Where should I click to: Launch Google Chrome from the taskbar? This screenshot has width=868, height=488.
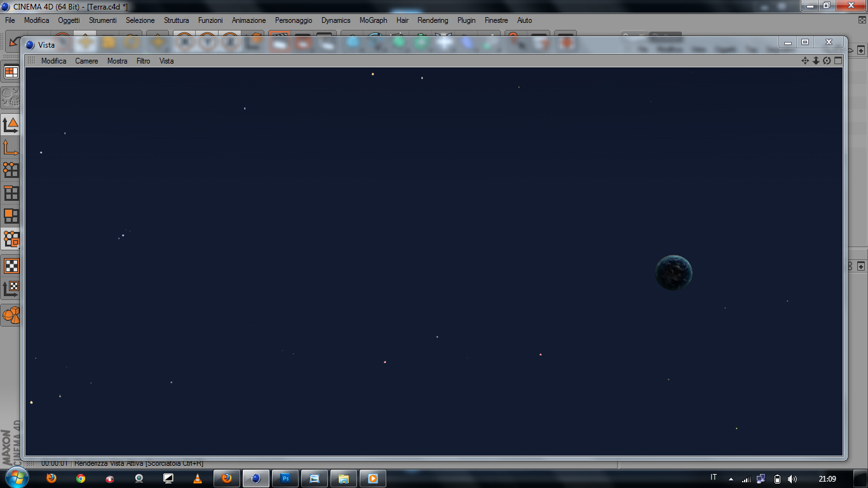81,478
